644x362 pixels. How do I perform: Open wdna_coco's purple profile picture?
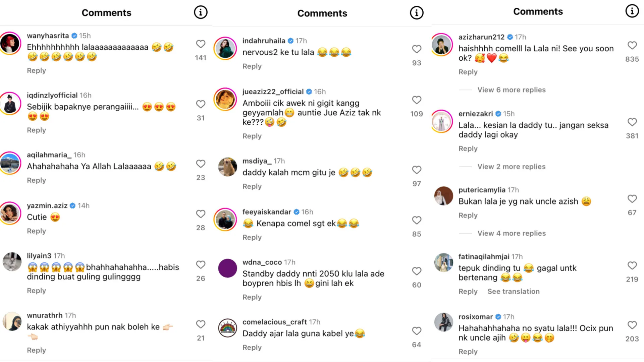pyautogui.click(x=227, y=268)
